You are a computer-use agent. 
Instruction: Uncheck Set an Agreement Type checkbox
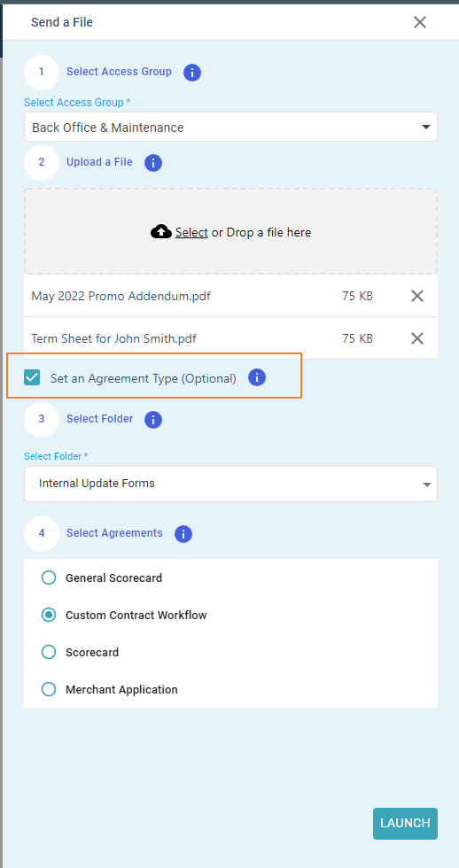click(x=32, y=378)
